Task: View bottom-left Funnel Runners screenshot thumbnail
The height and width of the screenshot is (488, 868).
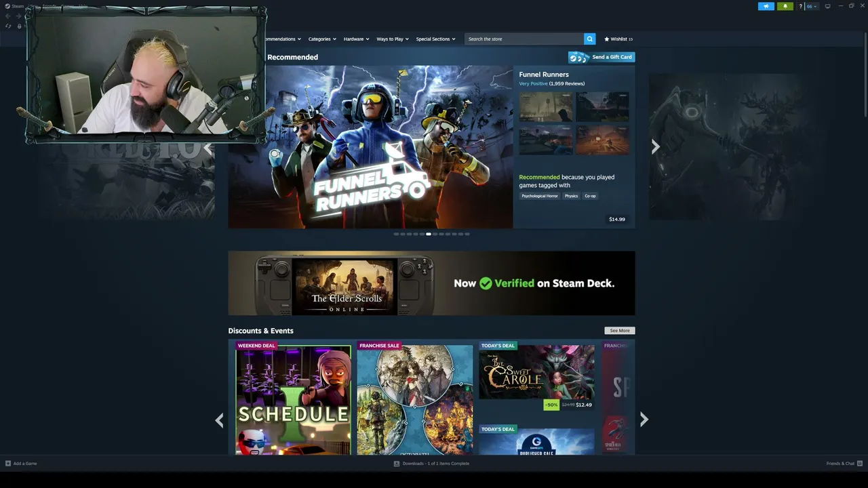Action: pyautogui.click(x=546, y=140)
